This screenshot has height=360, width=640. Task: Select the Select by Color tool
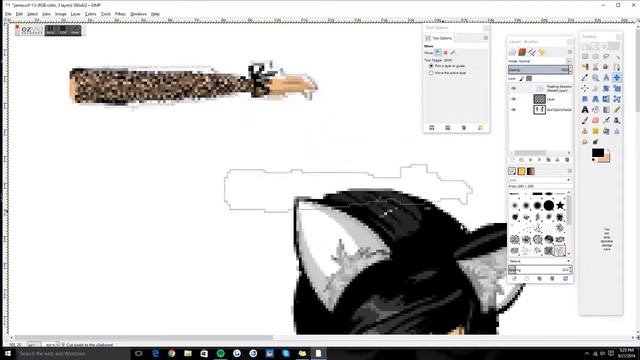[585, 67]
